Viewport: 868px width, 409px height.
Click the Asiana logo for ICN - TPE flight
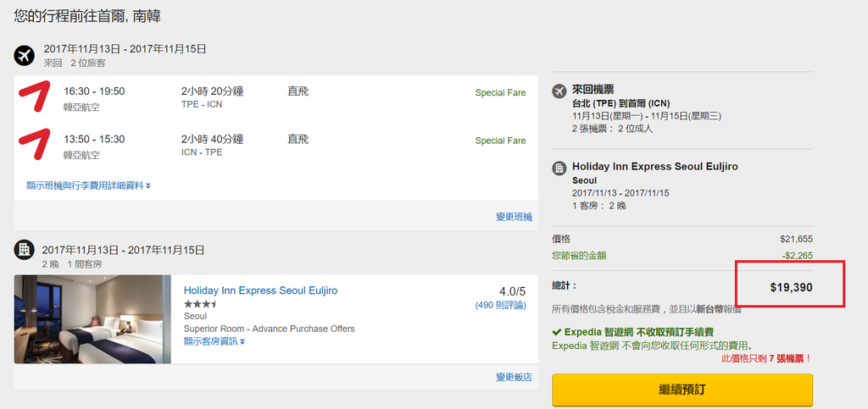pyautogui.click(x=34, y=144)
